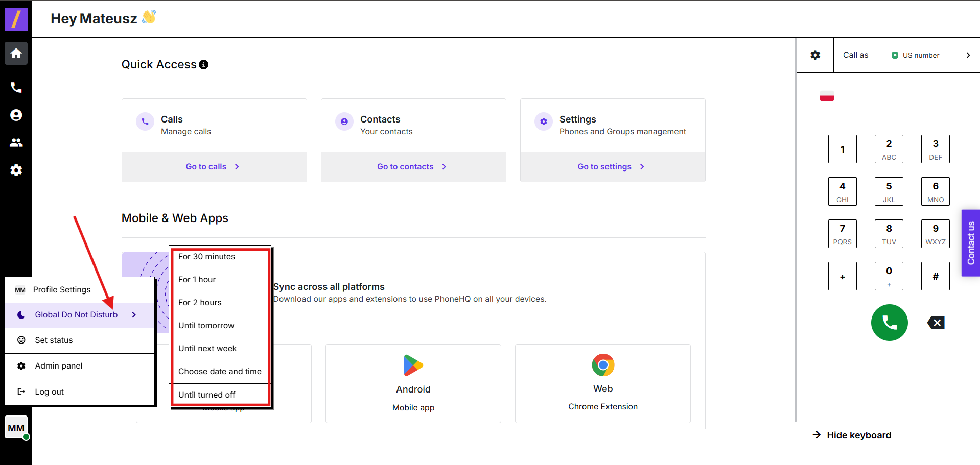Image resolution: width=980 pixels, height=465 pixels.
Task: Dial digit 8 TUV on keypad
Action: point(889,234)
